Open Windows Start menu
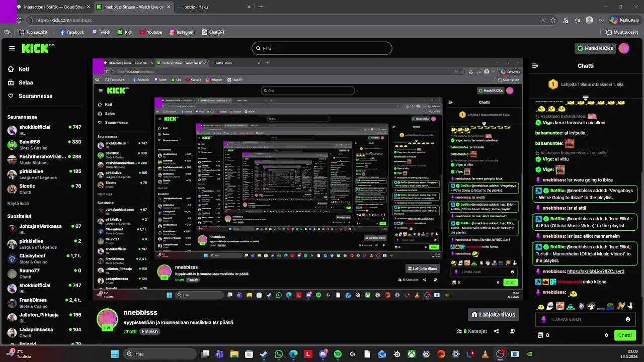This screenshot has height=362, width=644. [x=115, y=354]
